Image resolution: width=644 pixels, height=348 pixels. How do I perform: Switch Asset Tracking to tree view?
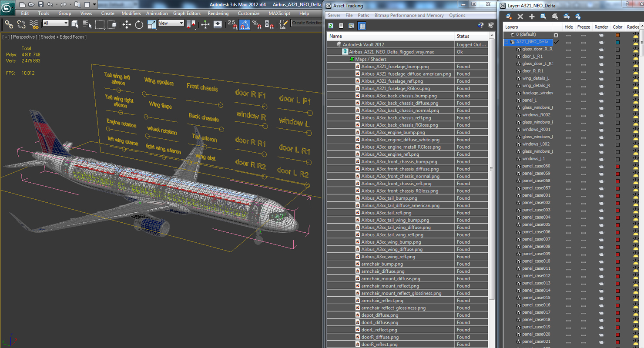(351, 26)
